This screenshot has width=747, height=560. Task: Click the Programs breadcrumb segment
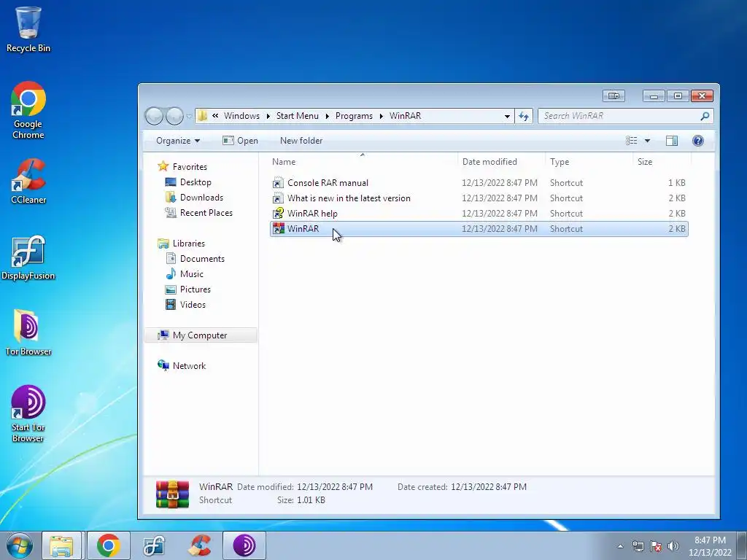coord(354,116)
